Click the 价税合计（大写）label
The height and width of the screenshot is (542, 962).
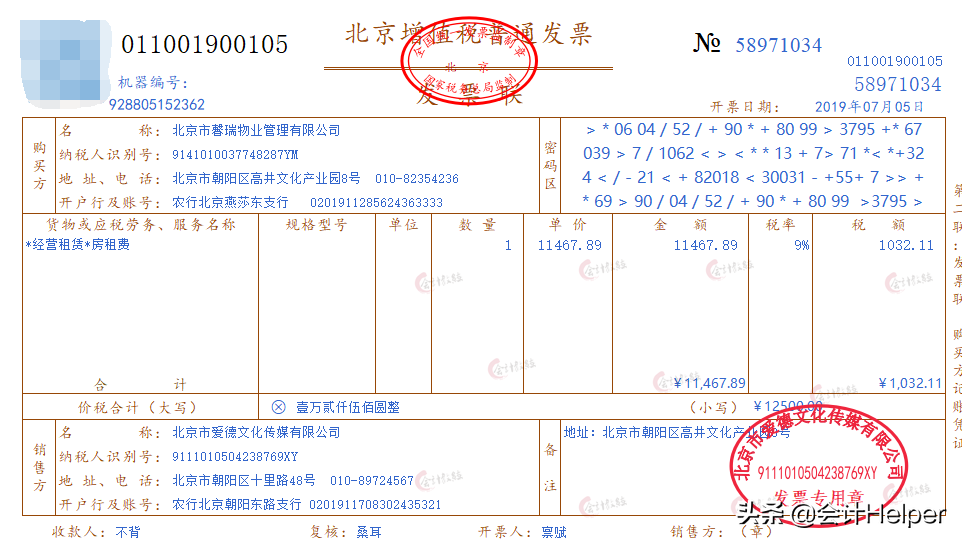137,408
